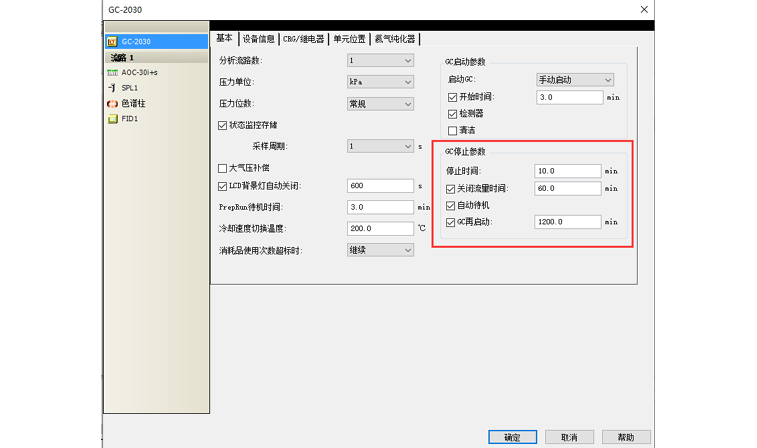The height and width of the screenshot is (448, 757).
Task: Uncheck the 自动待机 checkbox
Action: point(452,204)
